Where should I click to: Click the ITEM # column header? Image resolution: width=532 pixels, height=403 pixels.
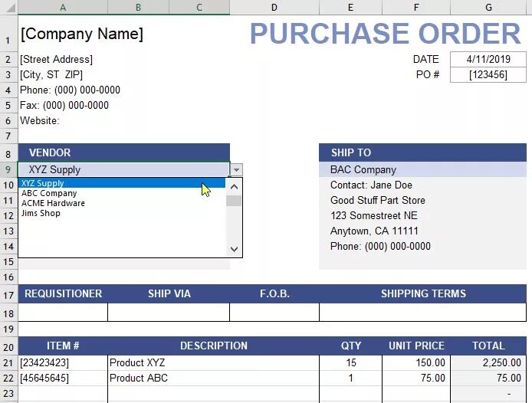pos(63,346)
